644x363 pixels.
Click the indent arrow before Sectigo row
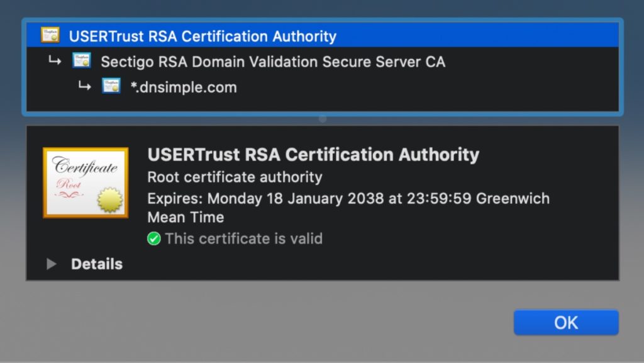[55, 61]
